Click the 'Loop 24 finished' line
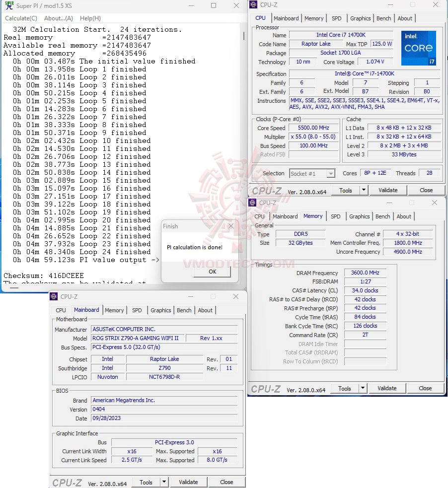Image resolution: width=448 pixels, height=488 pixels. tap(82, 252)
